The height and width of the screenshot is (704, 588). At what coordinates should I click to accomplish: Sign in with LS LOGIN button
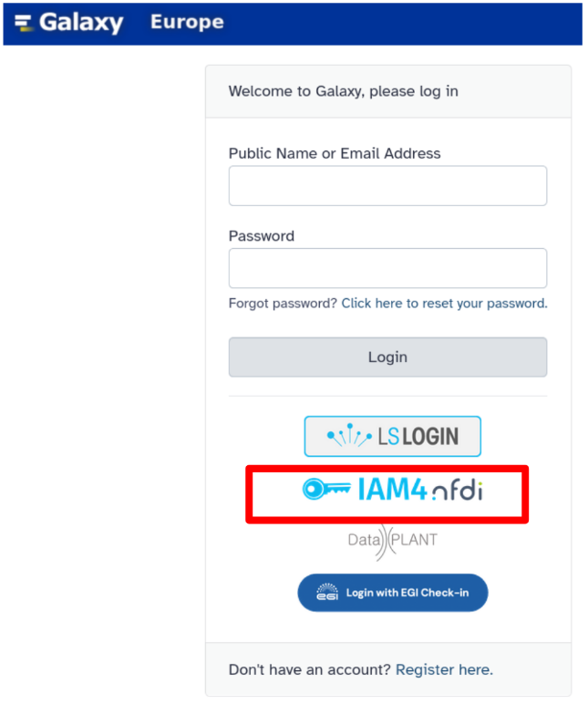[393, 437]
